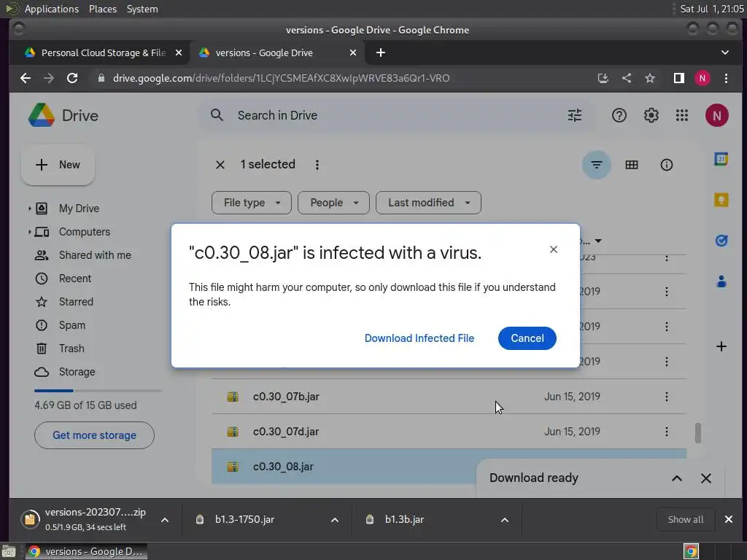Open more options for c0.30_07b.jar
Image resolution: width=747 pixels, height=560 pixels.
click(666, 397)
